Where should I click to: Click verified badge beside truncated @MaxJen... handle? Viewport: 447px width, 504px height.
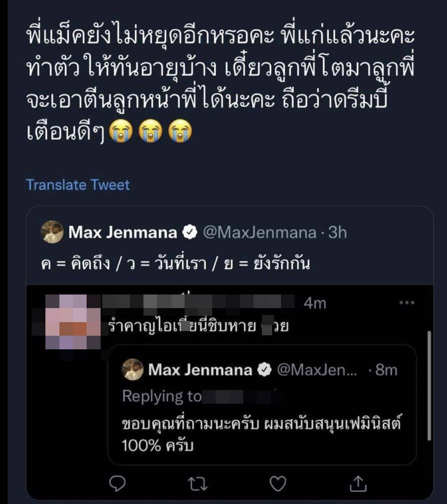(x=265, y=370)
